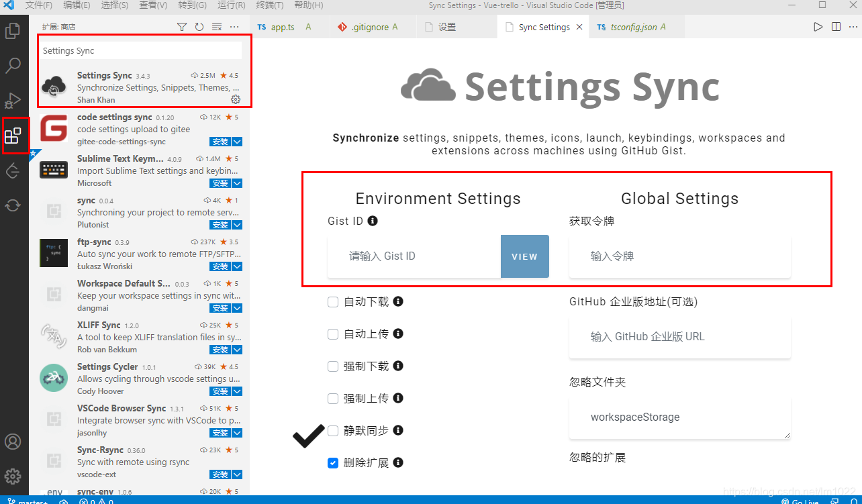Screen dimensions: 862x504
Task: Open the Manage gear in activity bar
Action: 13,476
